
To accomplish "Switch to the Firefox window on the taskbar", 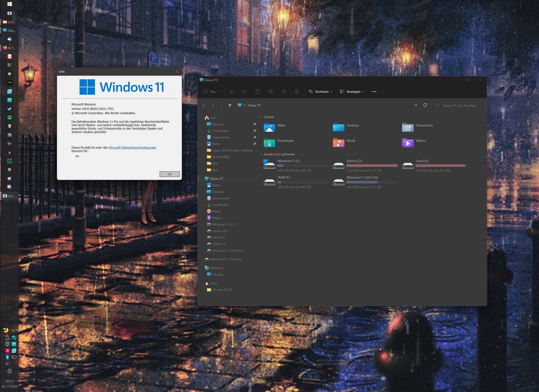I will point(9,48).
